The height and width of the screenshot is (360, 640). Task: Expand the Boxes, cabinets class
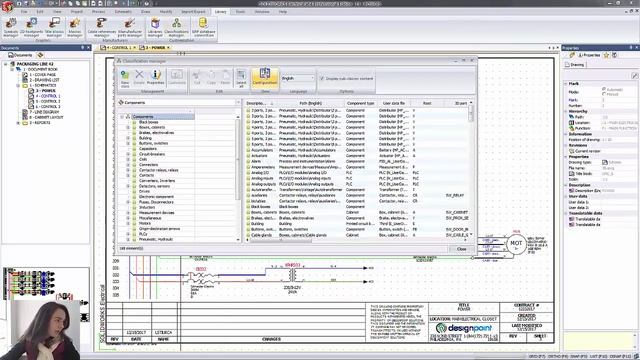pyautogui.click(x=128, y=127)
